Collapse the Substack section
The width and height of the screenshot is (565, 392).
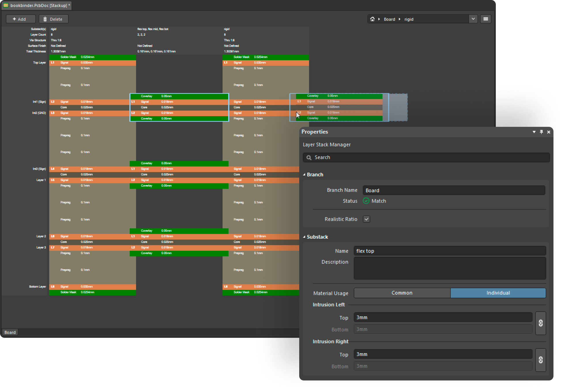point(304,237)
